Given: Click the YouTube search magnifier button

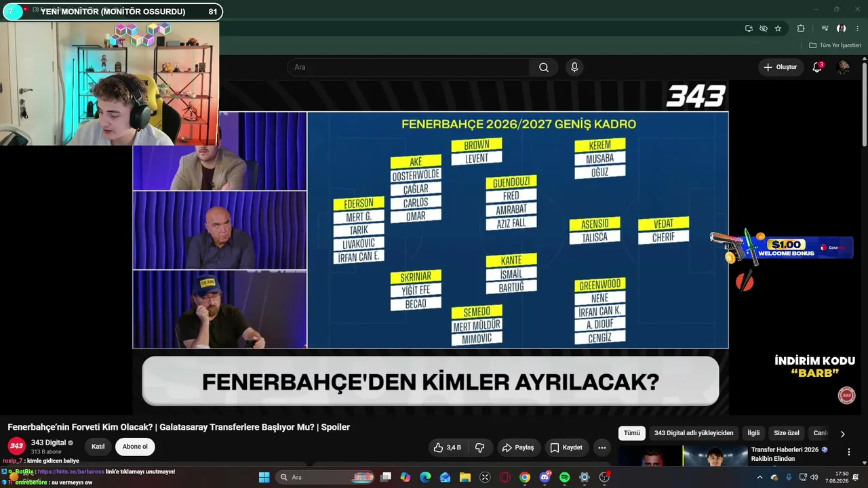Looking at the screenshot, I should (544, 67).
